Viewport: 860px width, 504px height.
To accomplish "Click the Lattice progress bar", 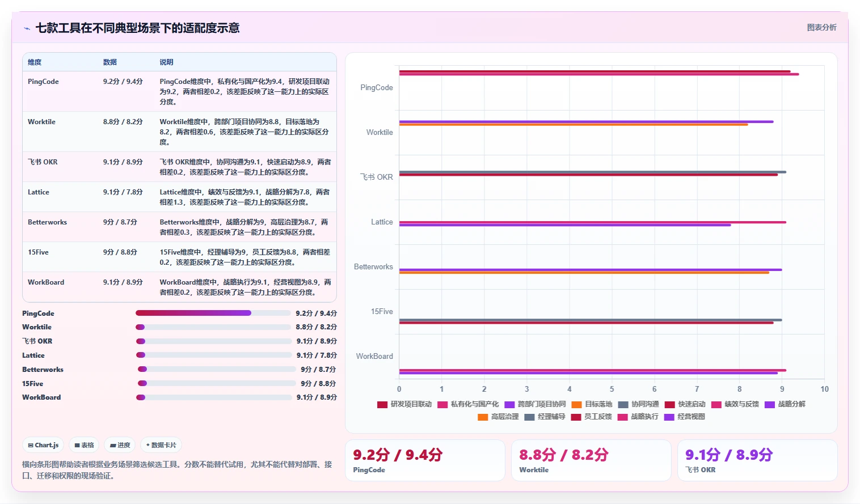I will (214, 355).
